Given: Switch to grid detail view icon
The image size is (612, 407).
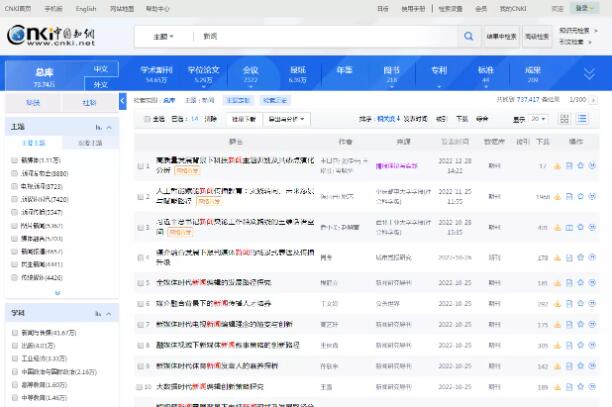Looking at the screenshot, I should click(x=564, y=119).
